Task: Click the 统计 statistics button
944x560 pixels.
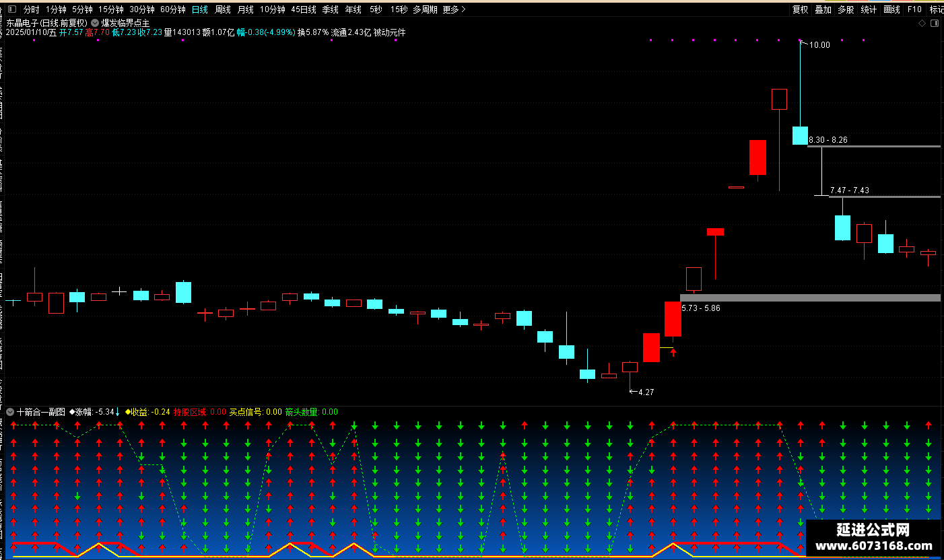Action: (x=869, y=9)
